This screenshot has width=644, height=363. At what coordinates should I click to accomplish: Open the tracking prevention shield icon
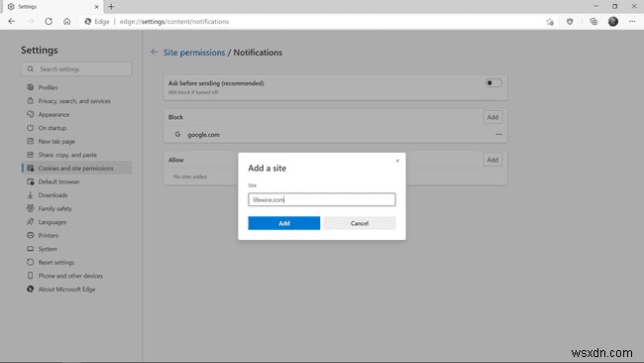570,22
